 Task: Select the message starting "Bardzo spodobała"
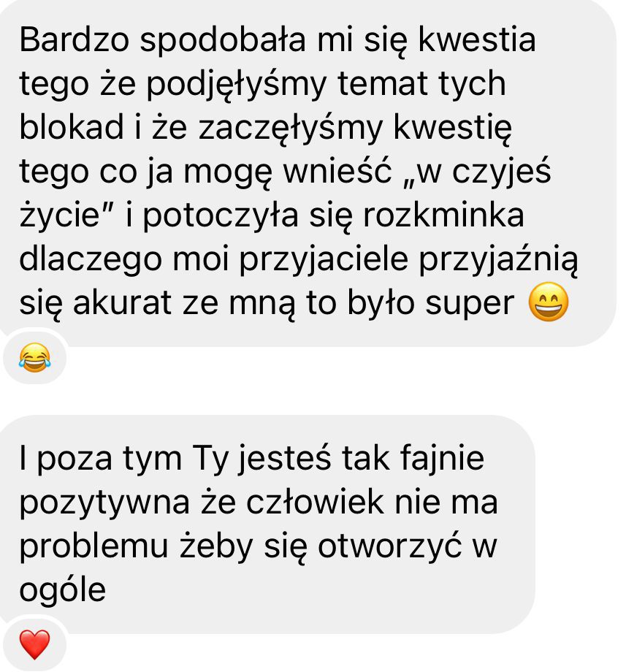tap(308, 172)
